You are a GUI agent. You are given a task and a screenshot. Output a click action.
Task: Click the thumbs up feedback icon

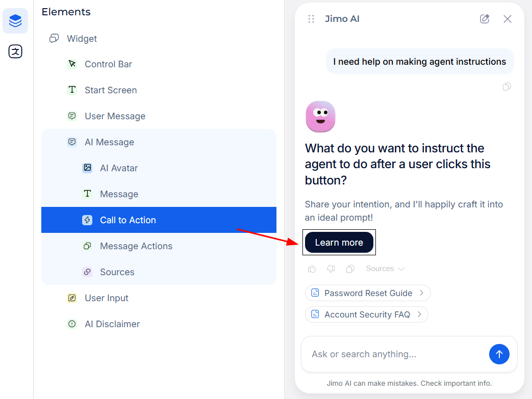(312, 269)
